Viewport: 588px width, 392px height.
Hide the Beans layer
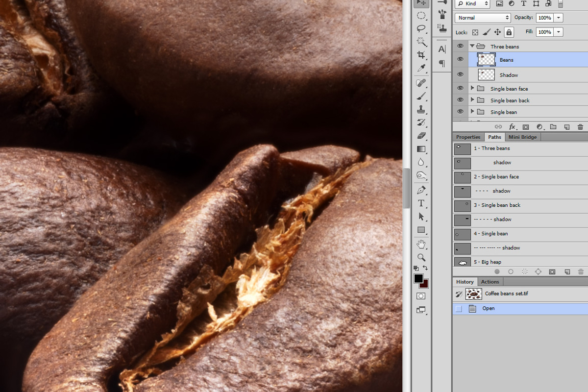pos(460,59)
